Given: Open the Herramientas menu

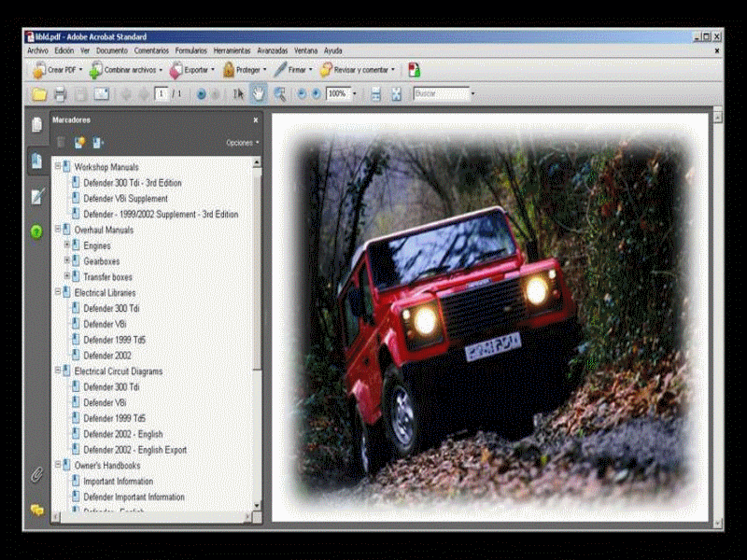Looking at the screenshot, I should [x=232, y=50].
